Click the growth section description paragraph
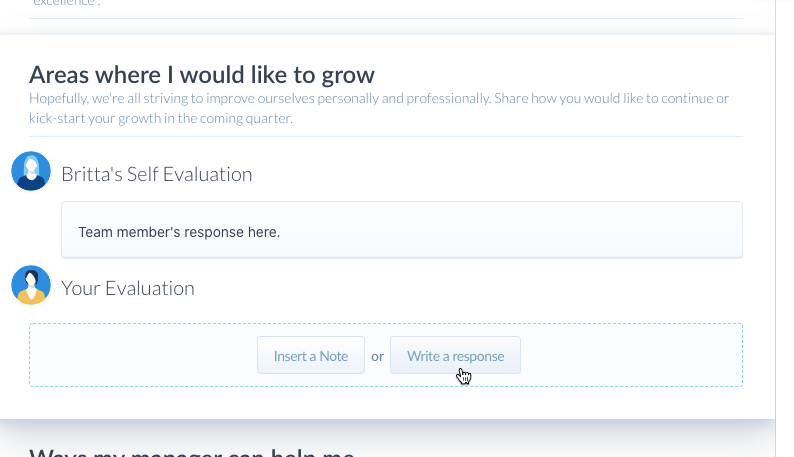 click(x=378, y=108)
